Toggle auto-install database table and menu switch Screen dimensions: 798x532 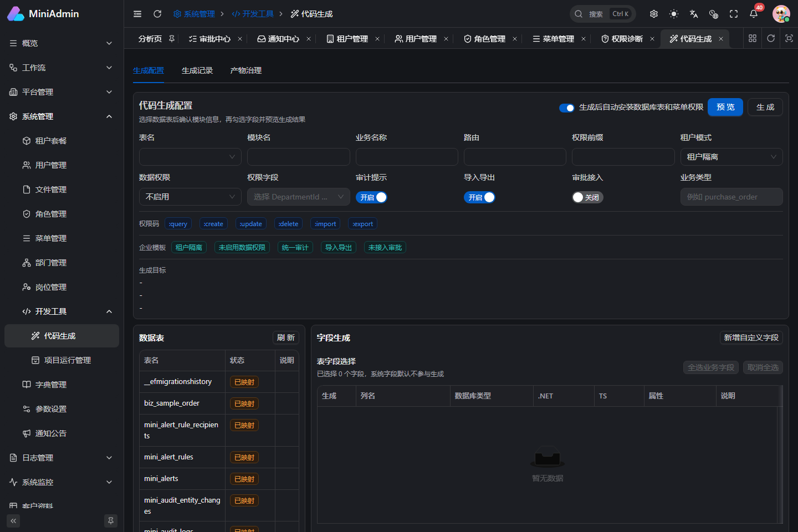coord(566,108)
